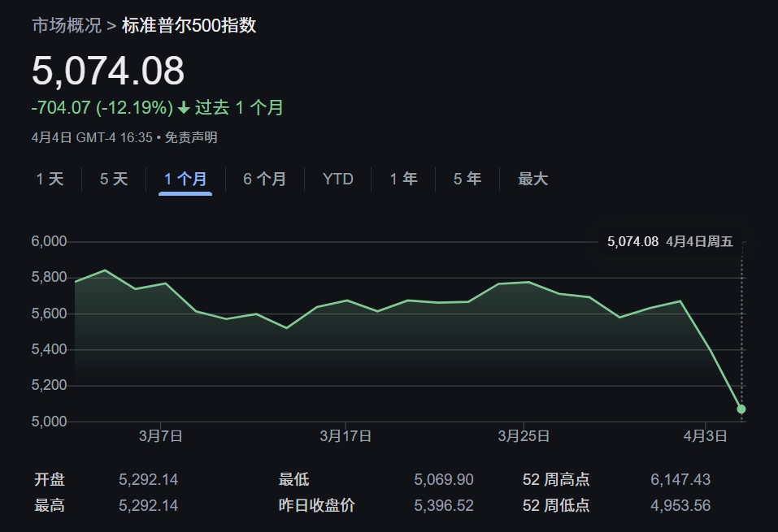This screenshot has width=778, height=532.
Task: Click the 标准普尔500指数 breadcrumb title
Action: coord(189,25)
